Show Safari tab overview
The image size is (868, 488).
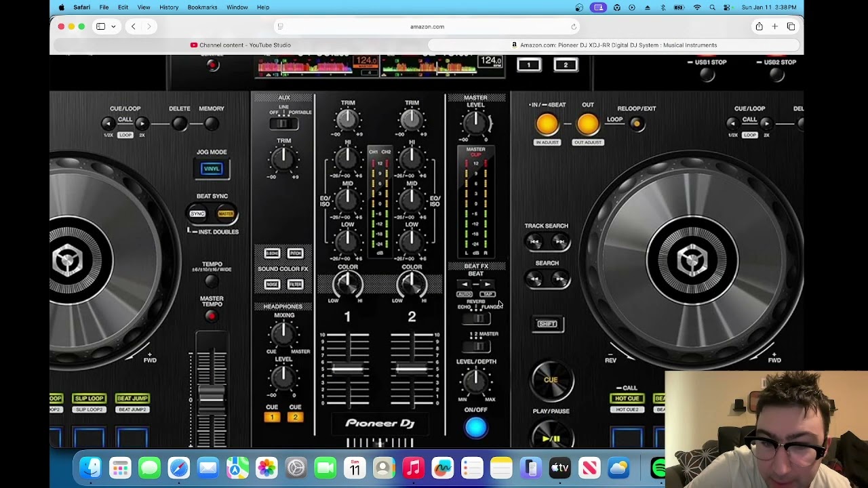(x=791, y=26)
